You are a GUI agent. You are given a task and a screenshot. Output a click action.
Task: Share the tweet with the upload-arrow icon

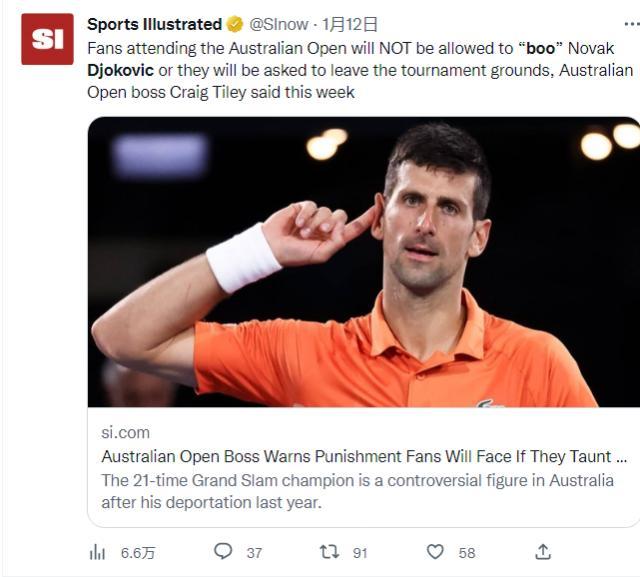[x=543, y=552]
